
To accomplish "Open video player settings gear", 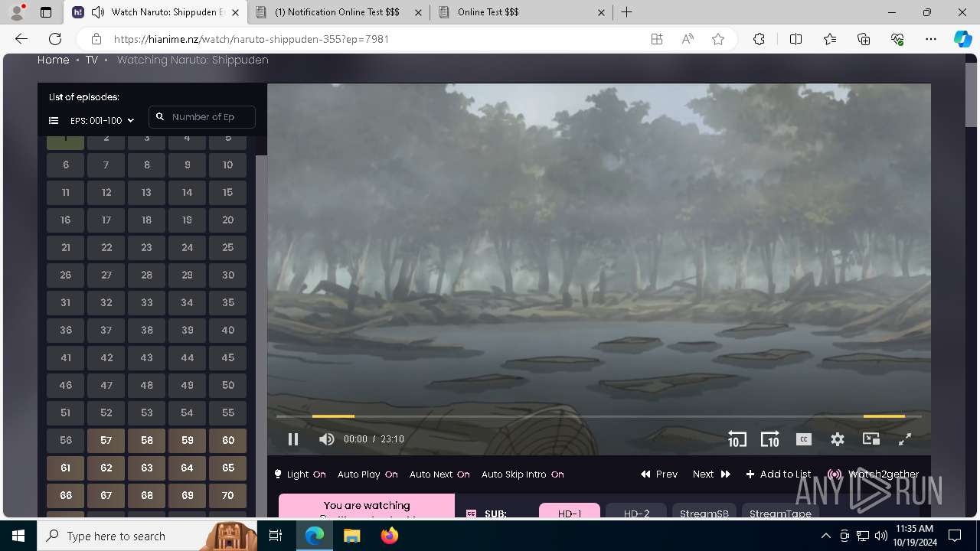I will (838, 439).
